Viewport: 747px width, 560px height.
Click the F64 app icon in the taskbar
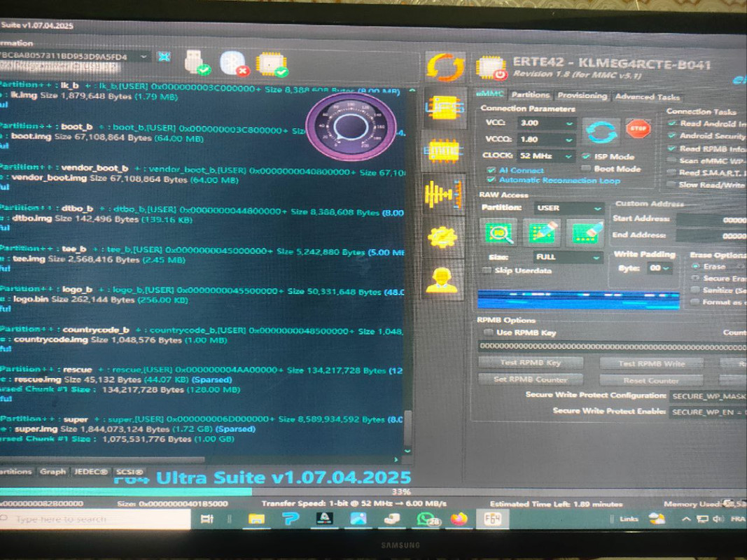491,519
